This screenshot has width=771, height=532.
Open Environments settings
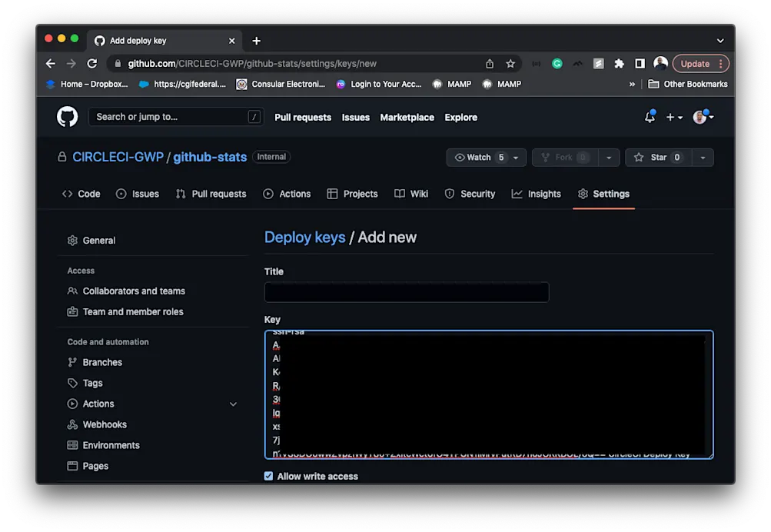point(104,445)
